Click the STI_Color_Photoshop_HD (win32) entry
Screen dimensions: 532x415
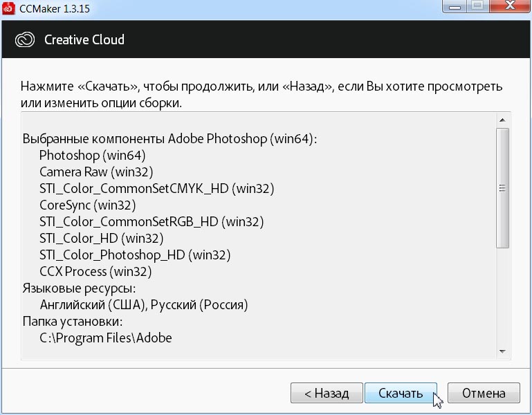pos(134,255)
